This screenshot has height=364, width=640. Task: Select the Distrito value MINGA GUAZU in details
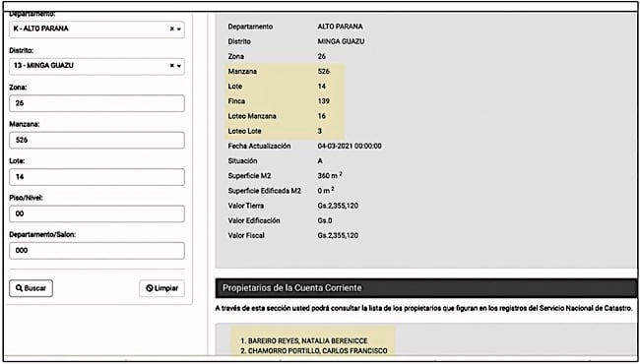(341, 41)
